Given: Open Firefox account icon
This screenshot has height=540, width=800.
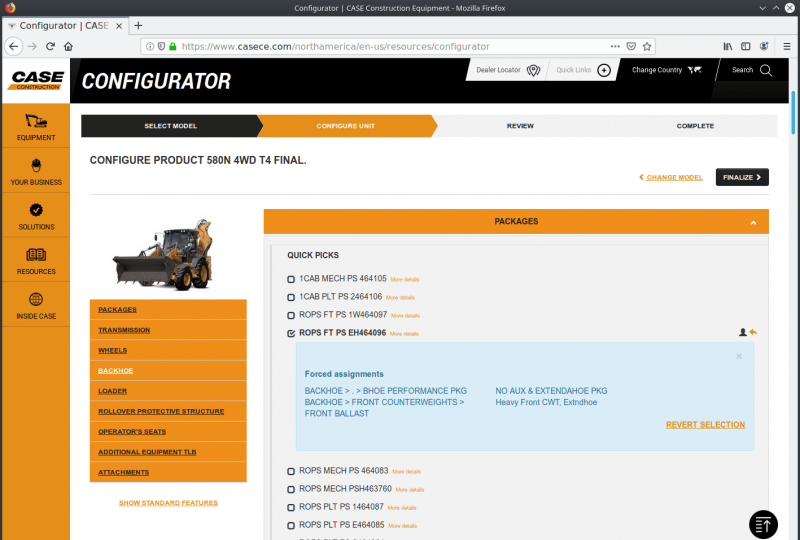Looking at the screenshot, I should tap(764, 46).
